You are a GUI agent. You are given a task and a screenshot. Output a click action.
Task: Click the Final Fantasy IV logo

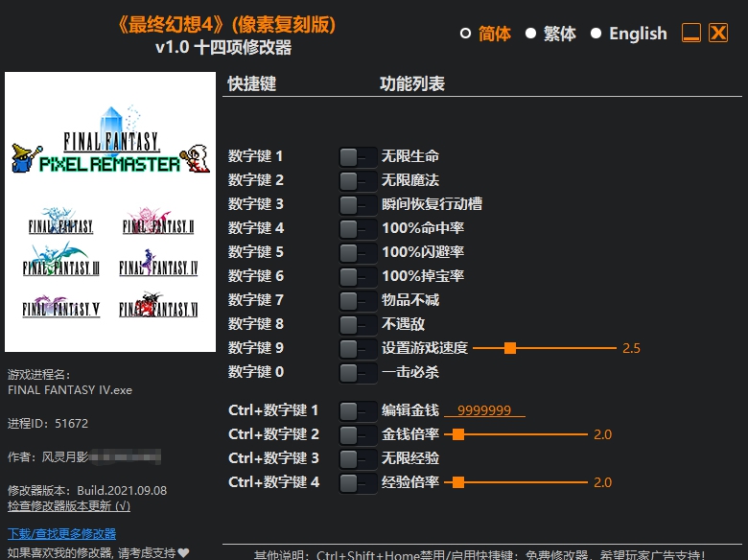click(x=158, y=263)
